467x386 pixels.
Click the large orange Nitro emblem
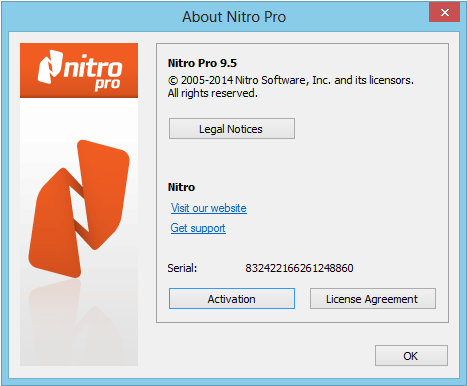pos(79,209)
